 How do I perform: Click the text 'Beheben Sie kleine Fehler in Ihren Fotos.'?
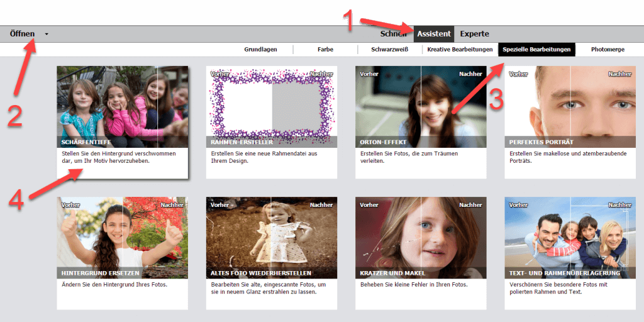tap(414, 285)
